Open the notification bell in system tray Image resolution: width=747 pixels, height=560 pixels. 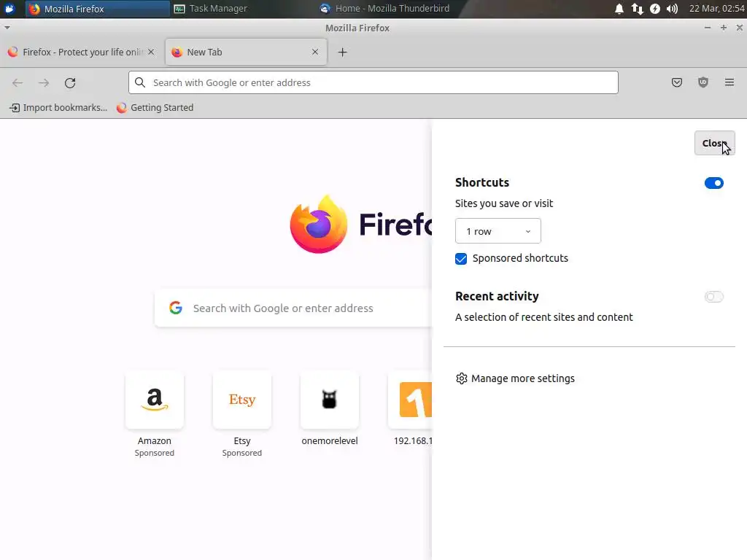click(x=619, y=9)
